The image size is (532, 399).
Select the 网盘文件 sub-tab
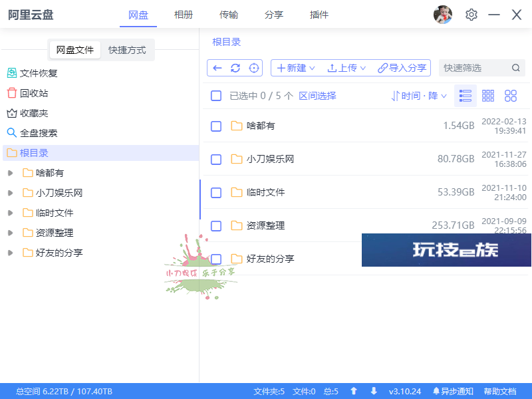coord(74,50)
